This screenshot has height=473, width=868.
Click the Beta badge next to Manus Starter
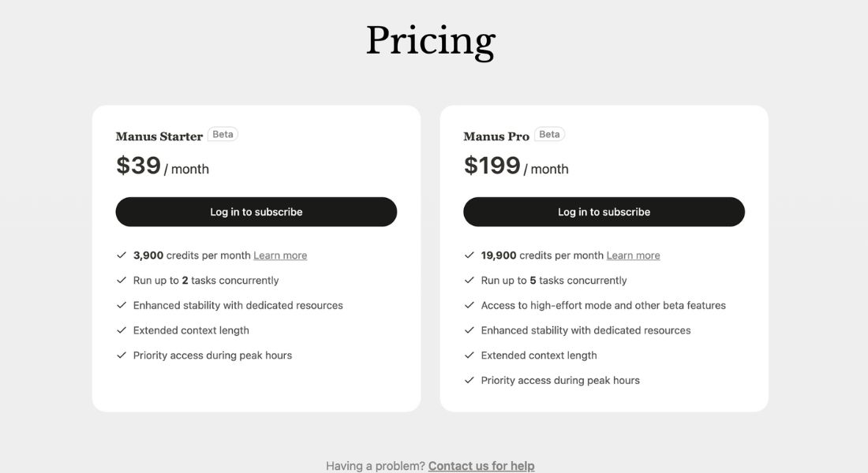(223, 135)
